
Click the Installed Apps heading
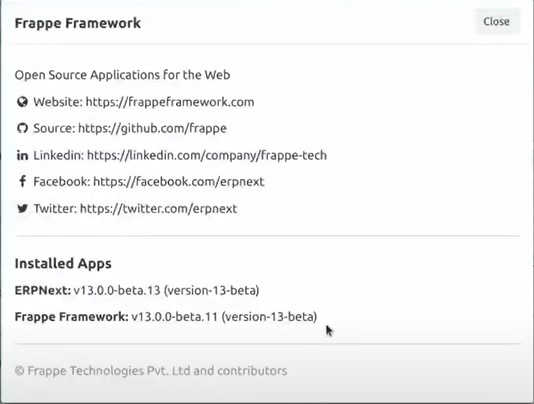click(63, 264)
